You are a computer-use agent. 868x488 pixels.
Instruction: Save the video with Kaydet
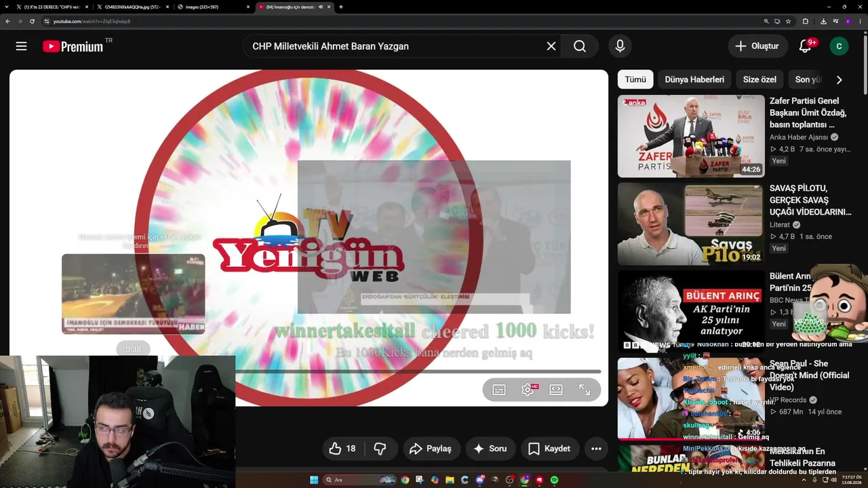coord(549,449)
